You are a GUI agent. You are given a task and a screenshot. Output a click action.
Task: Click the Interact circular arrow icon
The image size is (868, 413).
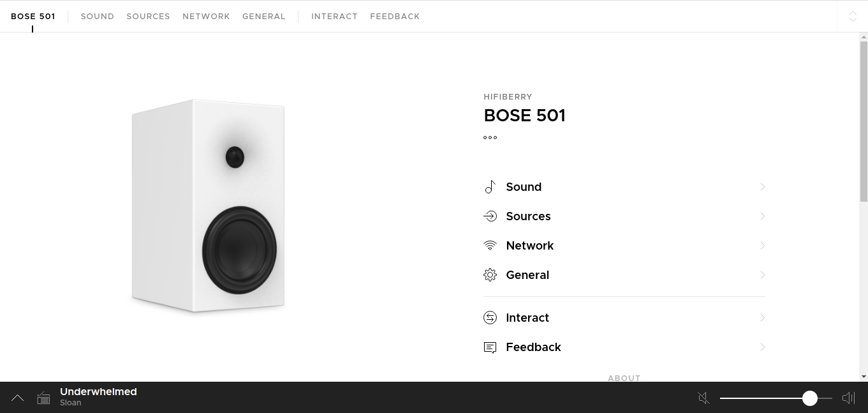490,317
